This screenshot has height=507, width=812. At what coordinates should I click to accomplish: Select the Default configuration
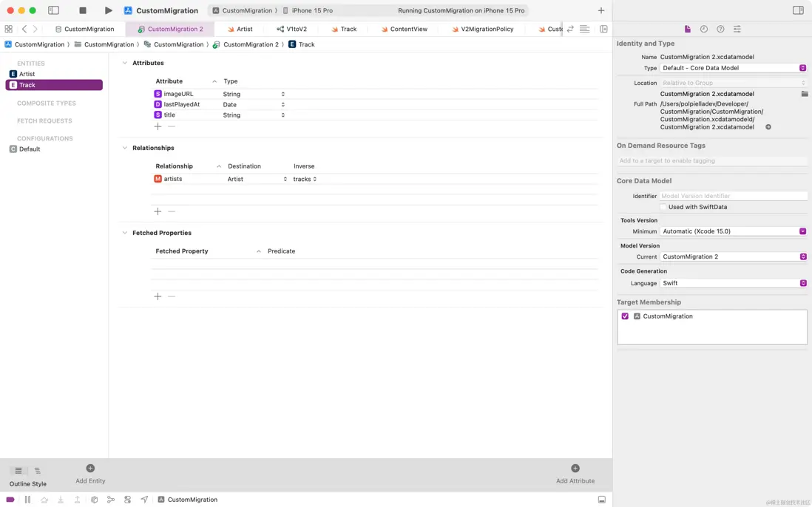tap(54, 149)
